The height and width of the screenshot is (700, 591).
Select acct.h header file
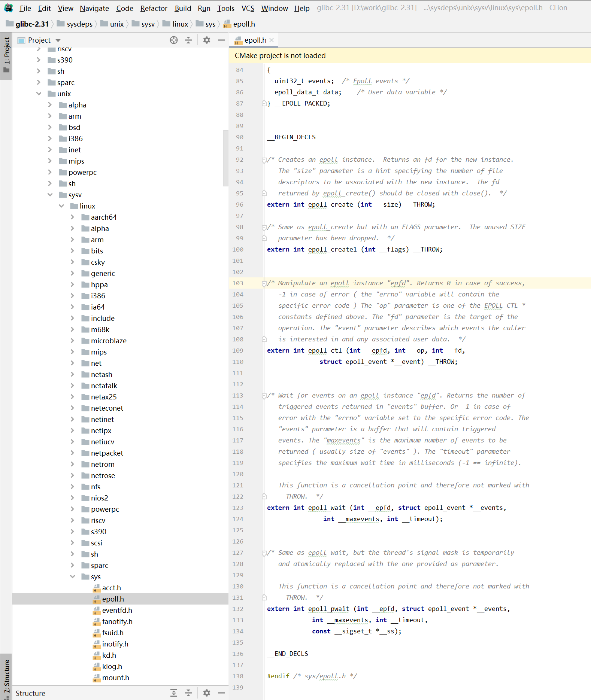point(111,588)
